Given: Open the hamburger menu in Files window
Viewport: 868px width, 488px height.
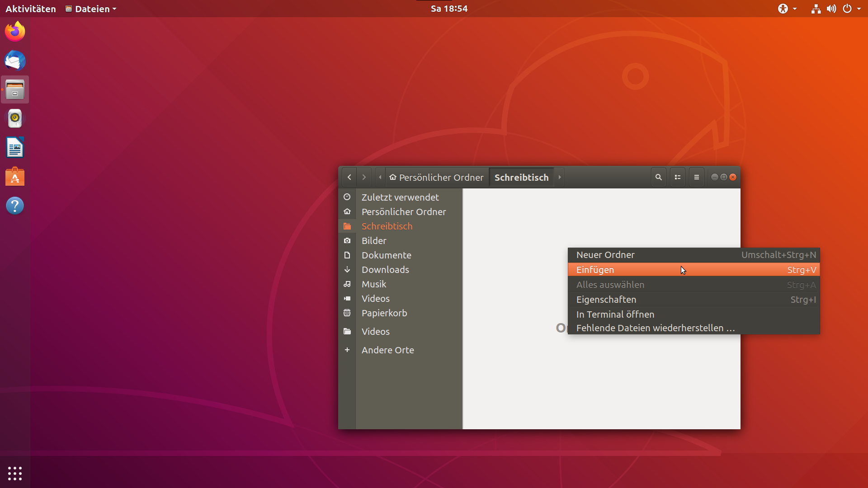Looking at the screenshot, I should click(x=697, y=177).
